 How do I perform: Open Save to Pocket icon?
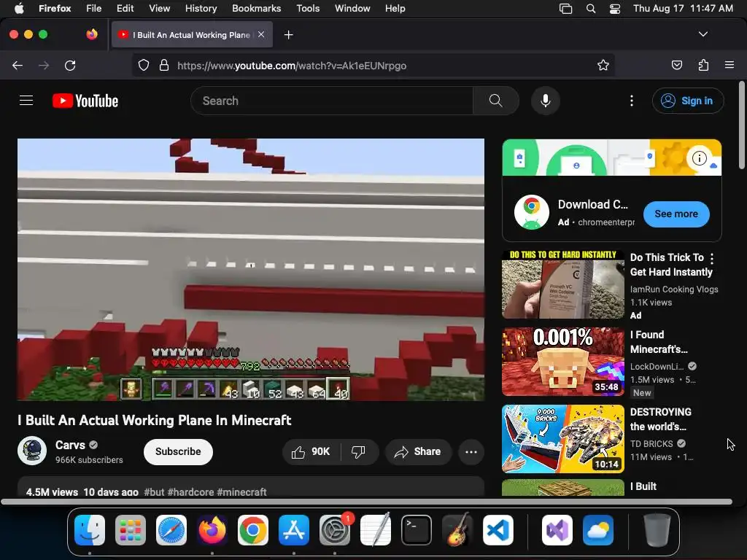click(x=676, y=65)
